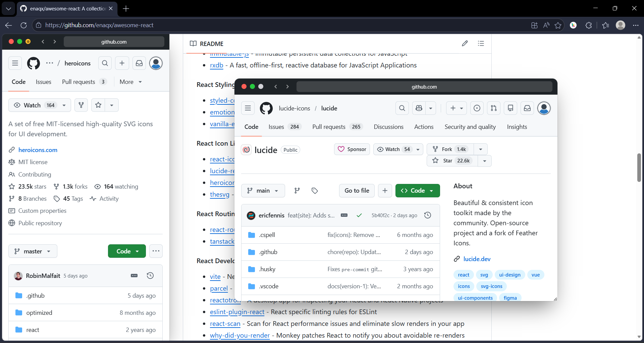Open .husky folder in lucide
This screenshot has height=343, width=644.
tap(267, 269)
